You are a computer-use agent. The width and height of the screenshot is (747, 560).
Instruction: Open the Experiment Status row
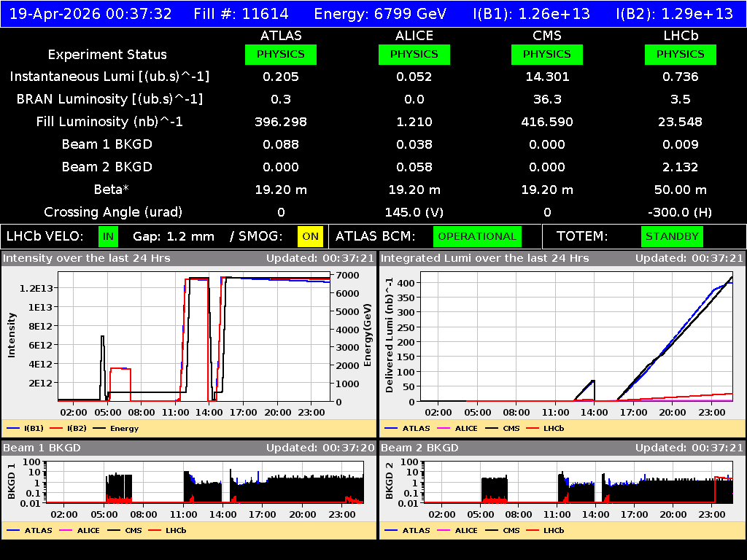pos(107,54)
